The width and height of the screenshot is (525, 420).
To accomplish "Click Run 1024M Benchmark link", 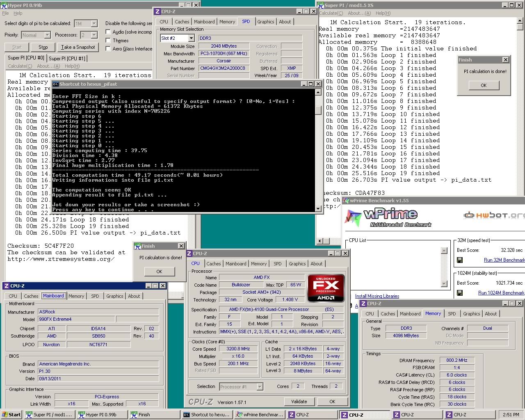I will coord(501,293).
